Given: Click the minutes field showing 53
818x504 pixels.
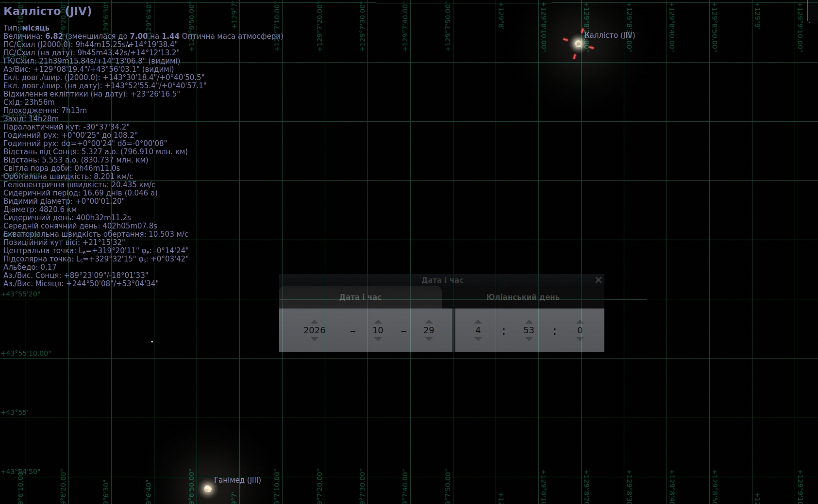Looking at the screenshot, I should [x=529, y=330].
